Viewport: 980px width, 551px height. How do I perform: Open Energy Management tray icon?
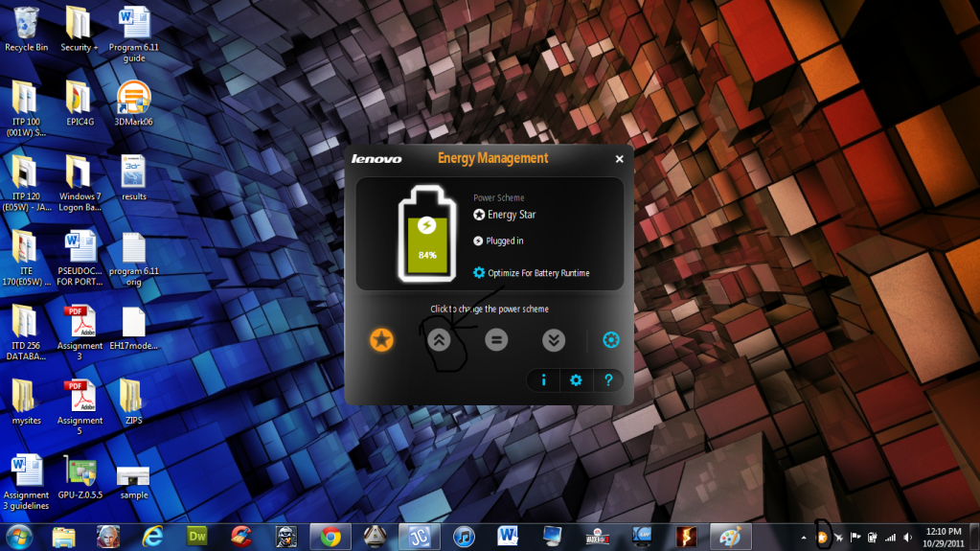[823, 538]
